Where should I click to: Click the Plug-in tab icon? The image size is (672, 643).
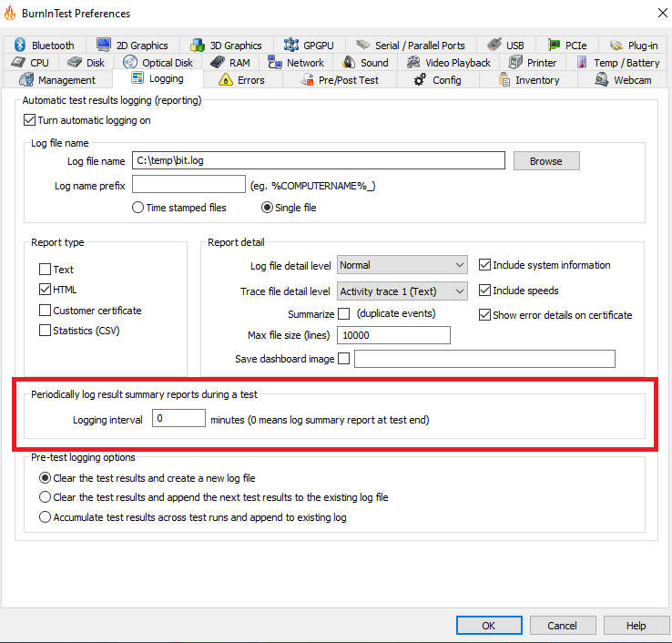(616, 45)
